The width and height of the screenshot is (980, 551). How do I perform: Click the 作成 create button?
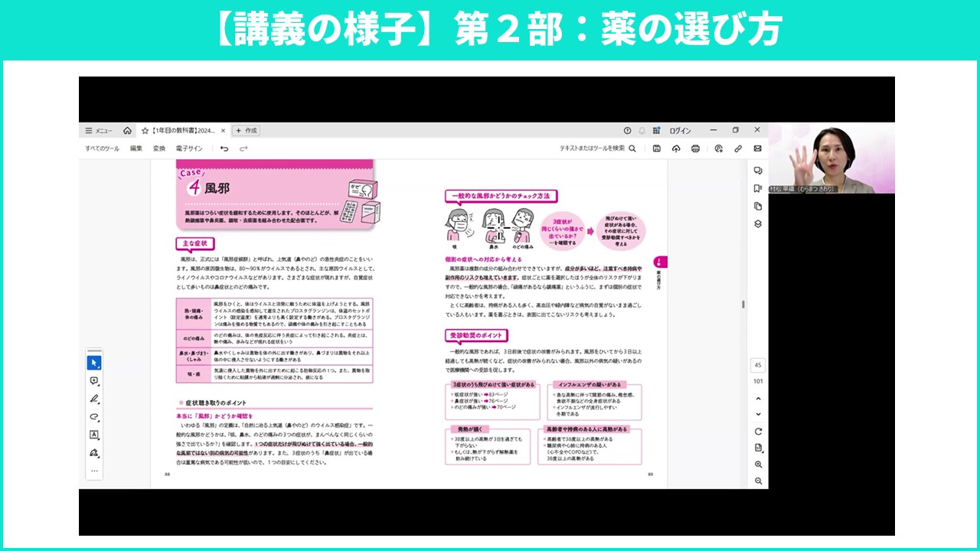coord(247,131)
